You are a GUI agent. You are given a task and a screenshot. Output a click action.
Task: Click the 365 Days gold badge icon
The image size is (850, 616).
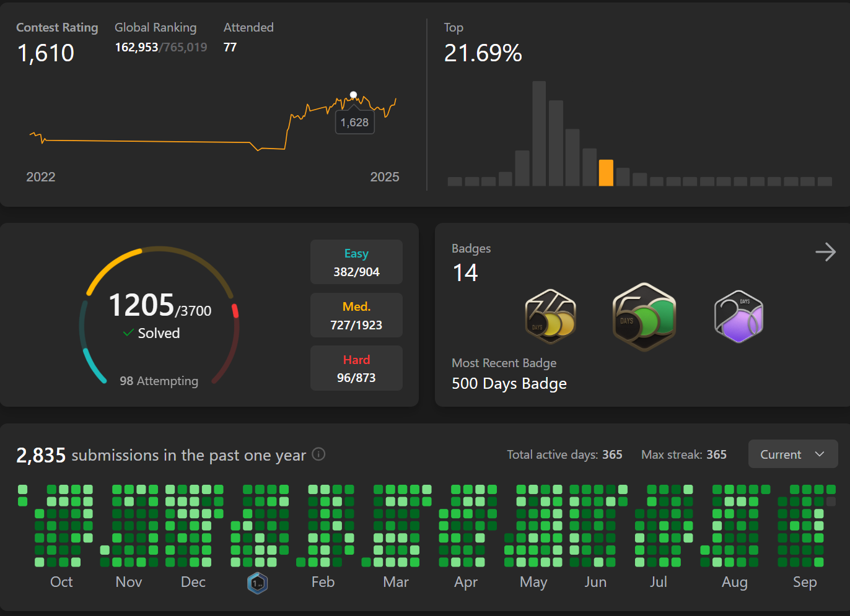(550, 316)
